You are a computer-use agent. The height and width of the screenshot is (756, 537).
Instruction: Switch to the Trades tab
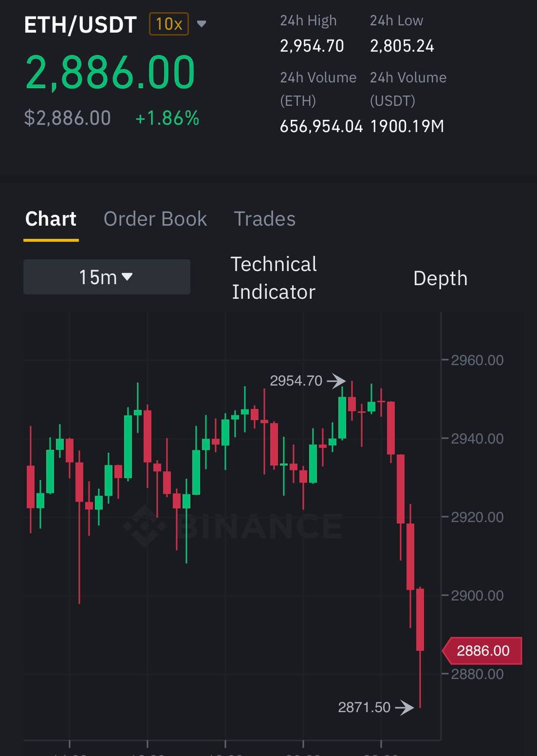click(264, 219)
